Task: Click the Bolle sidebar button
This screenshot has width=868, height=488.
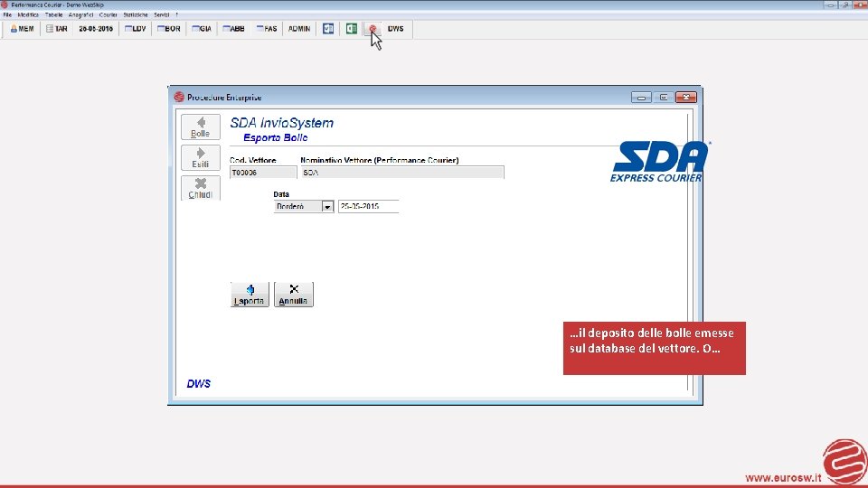Action: [x=201, y=127]
